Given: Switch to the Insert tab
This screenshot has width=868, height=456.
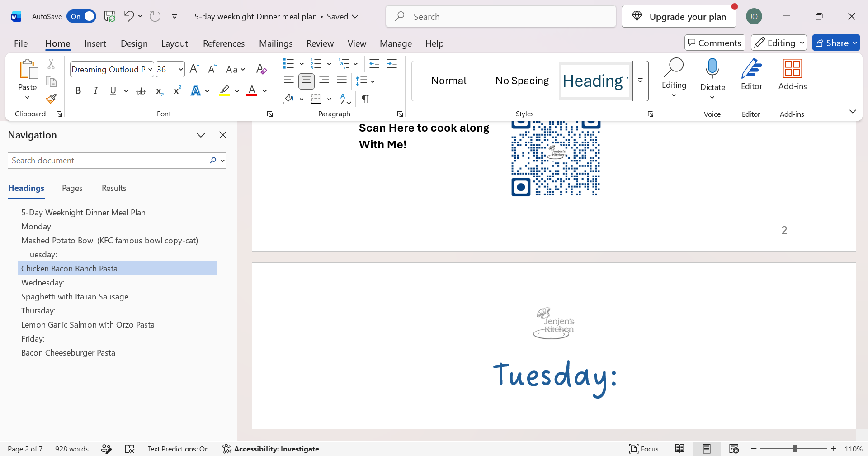Looking at the screenshot, I should coord(95,43).
